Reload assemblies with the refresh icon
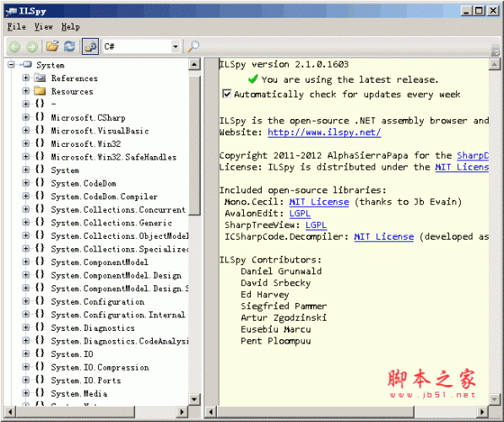 tap(69, 46)
